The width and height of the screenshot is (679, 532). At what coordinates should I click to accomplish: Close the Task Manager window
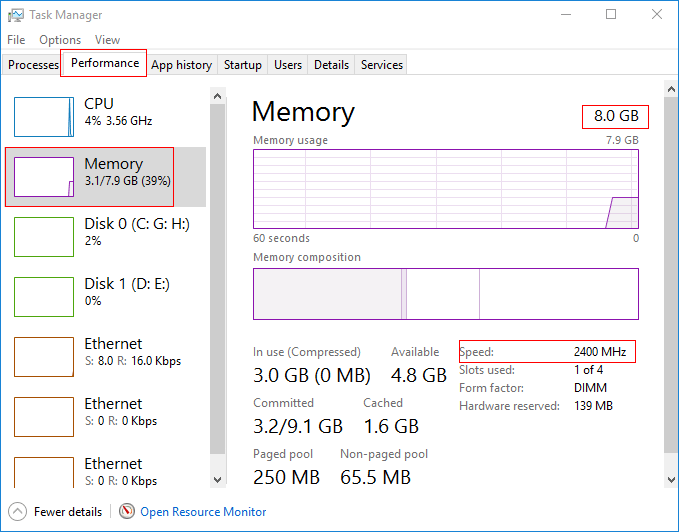pos(656,14)
